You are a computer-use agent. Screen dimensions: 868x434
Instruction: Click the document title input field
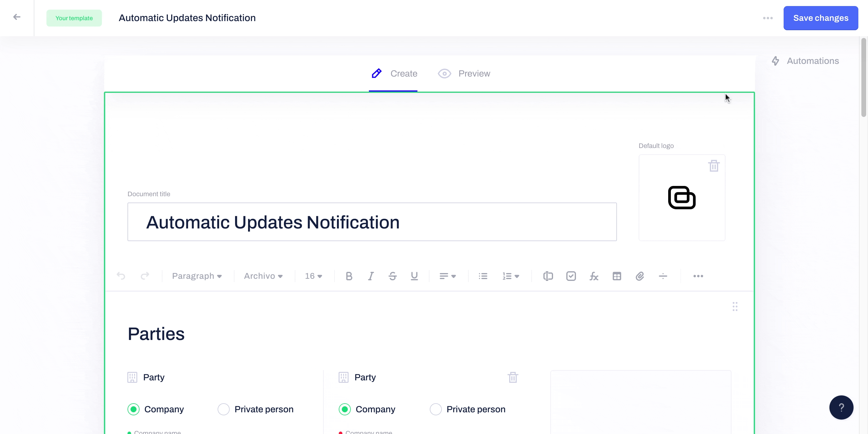(372, 222)
